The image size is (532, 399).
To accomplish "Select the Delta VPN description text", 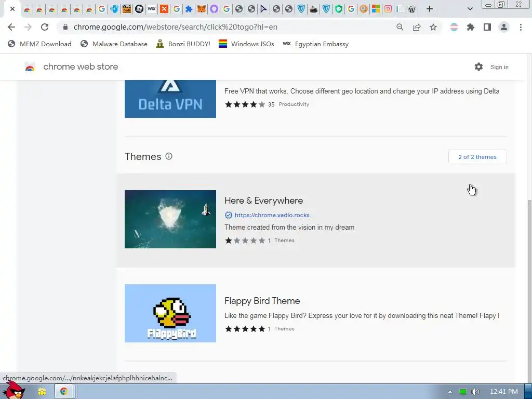I will point(362,91).
